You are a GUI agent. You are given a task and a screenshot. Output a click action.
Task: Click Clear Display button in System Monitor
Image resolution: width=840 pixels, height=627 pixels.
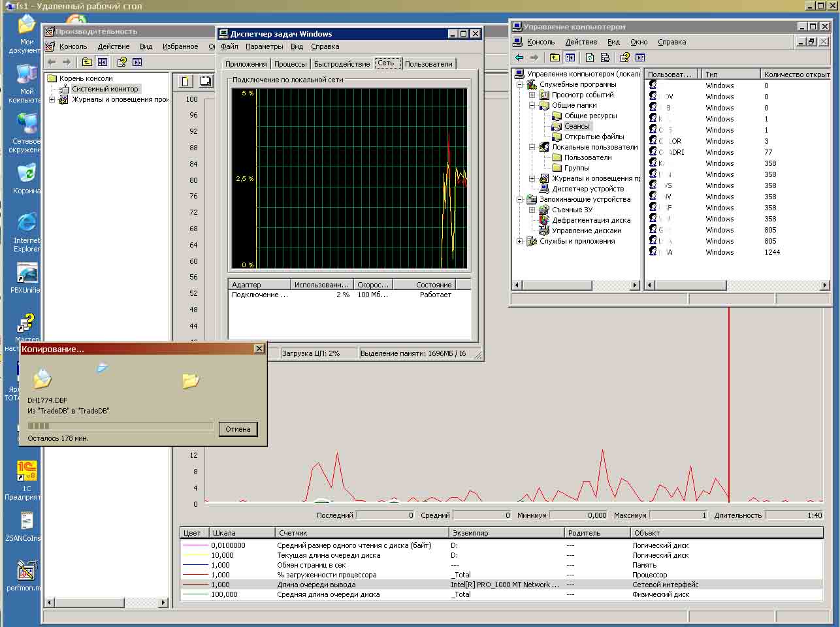205,81
